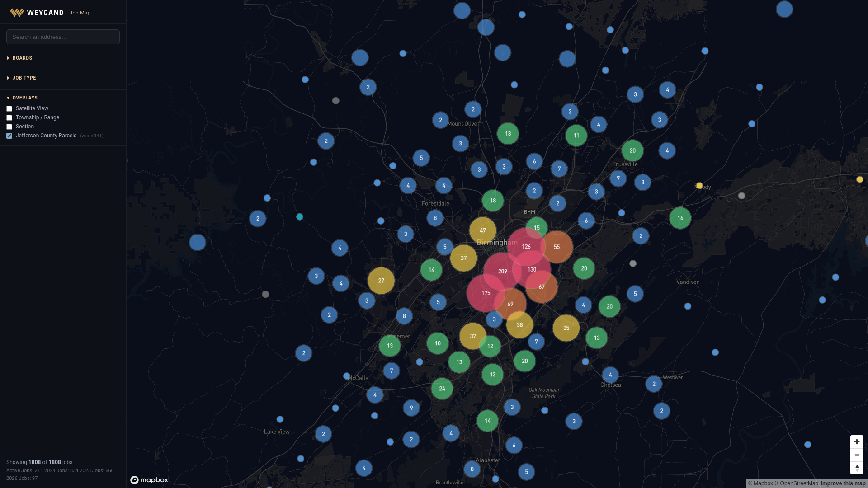Uncheck Jefferson County Parcels overlay
The width and height of the screenshot is (868, 488).
tap(9, 136)
